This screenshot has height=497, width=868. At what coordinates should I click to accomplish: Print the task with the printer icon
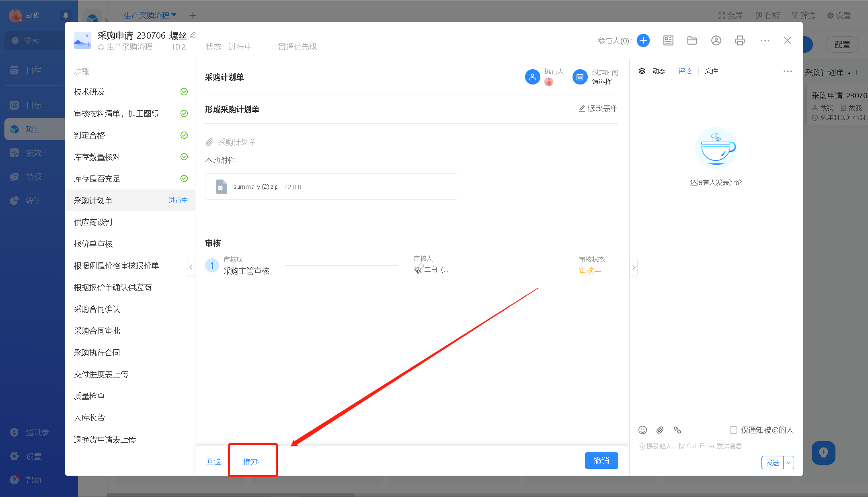coord(740,41)
